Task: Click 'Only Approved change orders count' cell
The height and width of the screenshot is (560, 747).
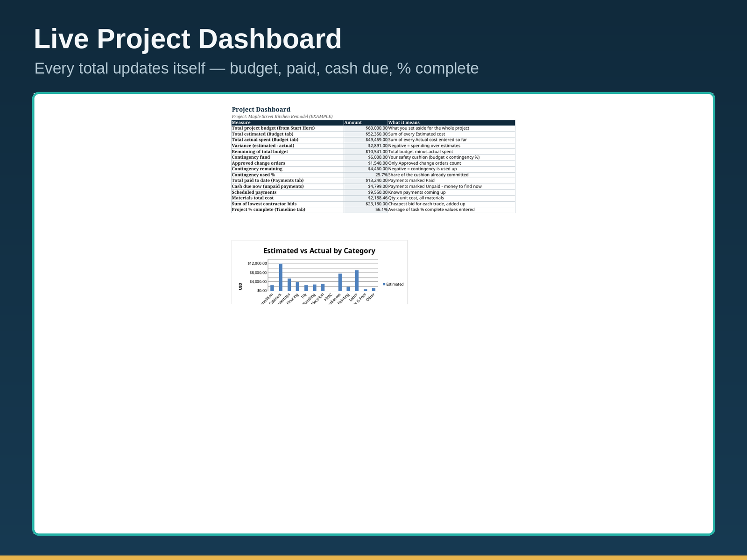Action: click(x=451, y=163)
